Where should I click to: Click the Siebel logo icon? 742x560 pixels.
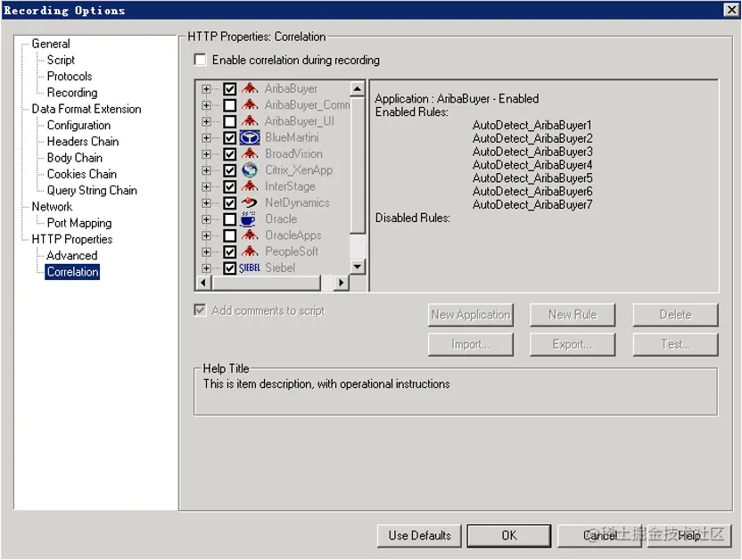tap(250, 268)
